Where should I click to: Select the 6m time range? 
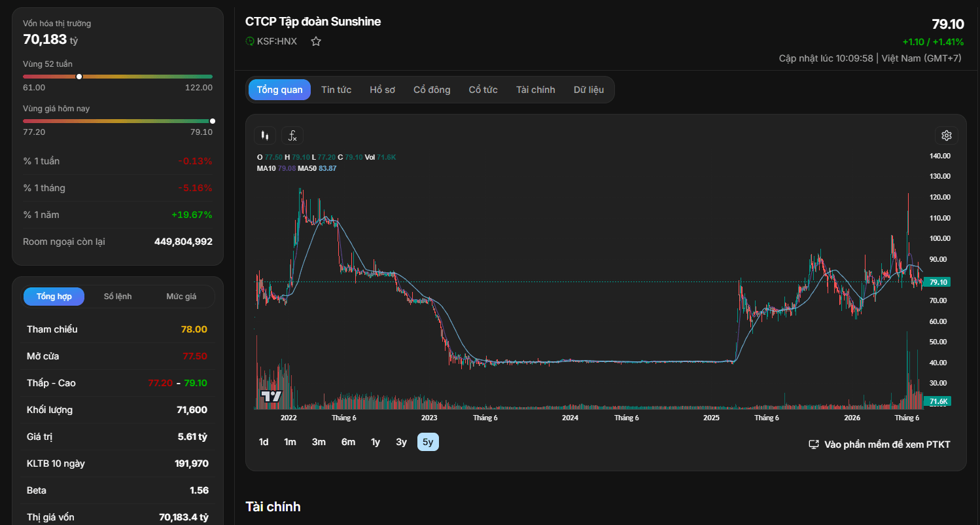coord(348,442)
